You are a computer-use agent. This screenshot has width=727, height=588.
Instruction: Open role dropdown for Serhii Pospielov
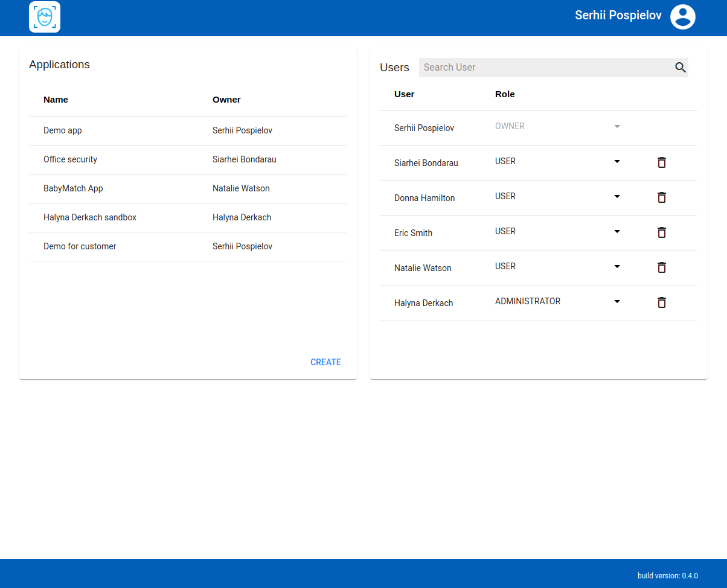pyautogui.click(x=558, y=127)
